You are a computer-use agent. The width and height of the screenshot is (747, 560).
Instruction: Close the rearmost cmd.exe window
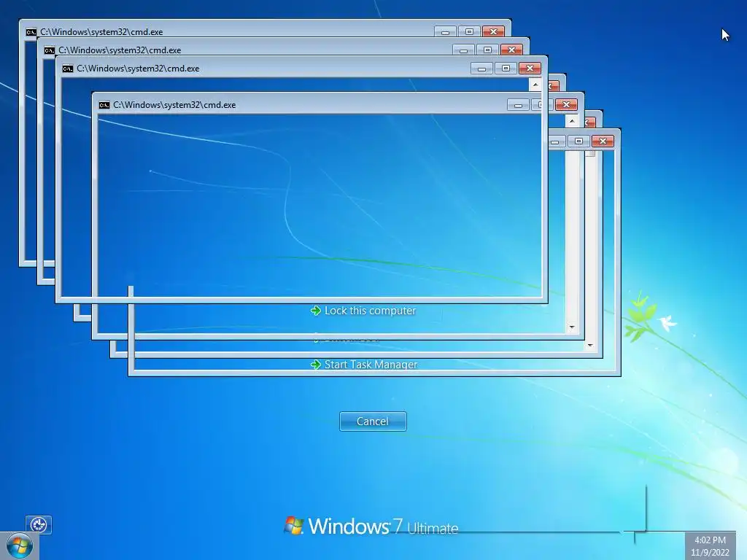(494, 31)
